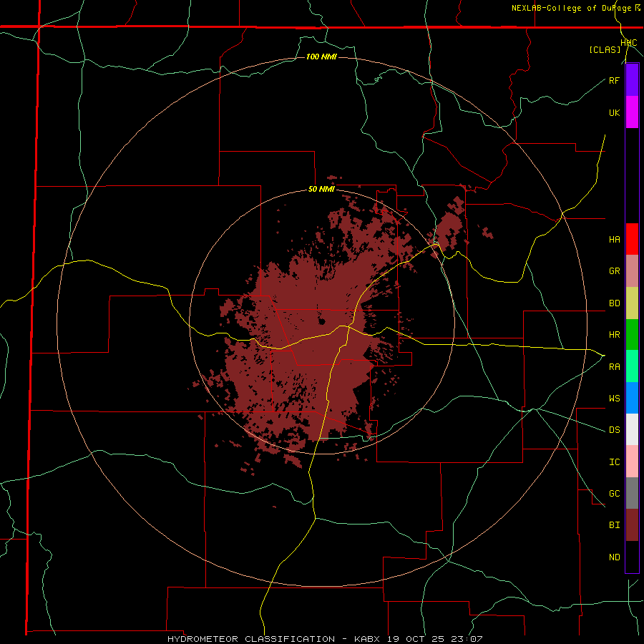Click the 'HA' legend label
Viewport: 644px width, 644px height.
pos(614,240)
